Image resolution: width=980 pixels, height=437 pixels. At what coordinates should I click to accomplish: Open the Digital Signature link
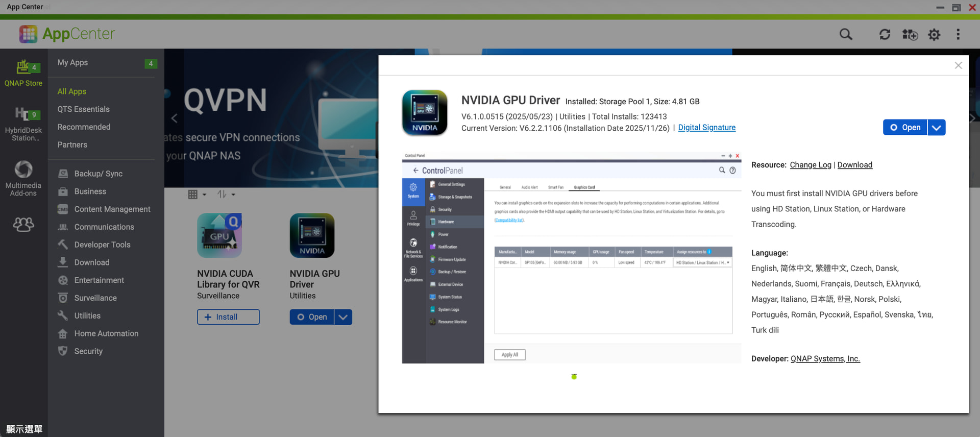[x=706, y=128]
